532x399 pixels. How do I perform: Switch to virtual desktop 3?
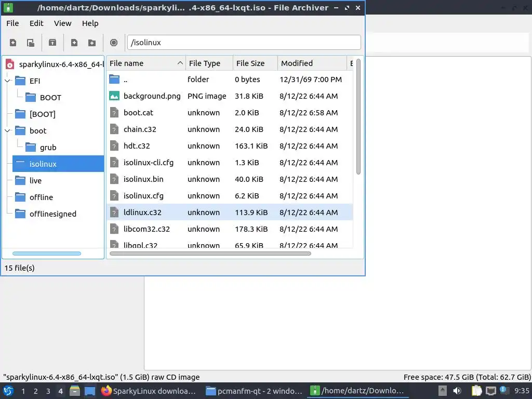[x=48, y=391]
